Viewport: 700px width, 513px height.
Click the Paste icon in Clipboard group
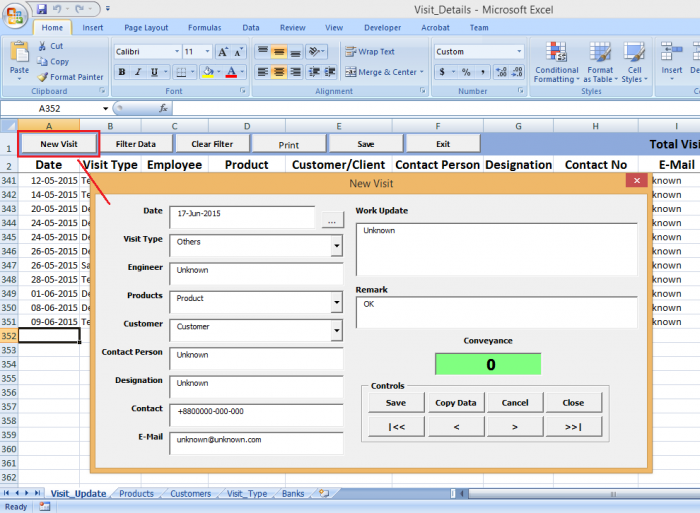[x=19, y=55]
